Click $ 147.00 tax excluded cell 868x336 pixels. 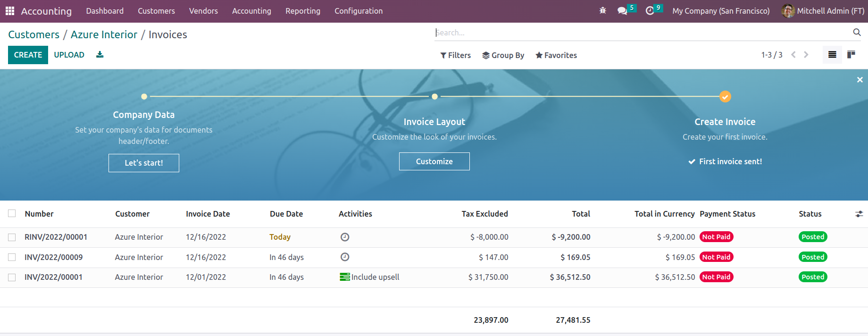pos(493,257)
